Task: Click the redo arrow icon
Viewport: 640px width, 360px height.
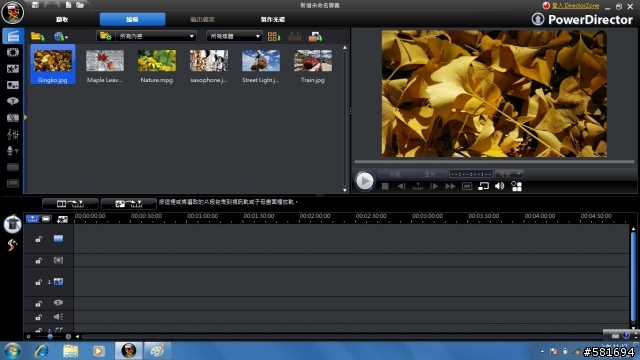Action: (x=57, y=5)
